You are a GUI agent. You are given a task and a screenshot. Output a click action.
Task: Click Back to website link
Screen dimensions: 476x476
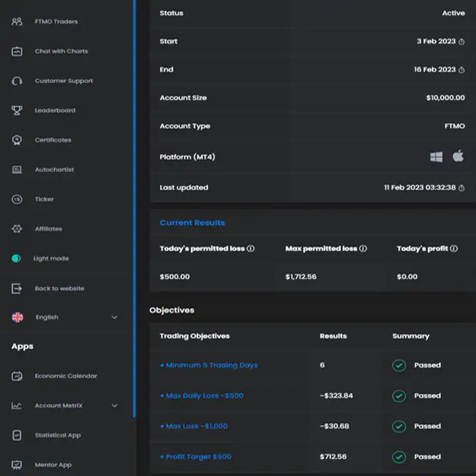coord(59,288)
